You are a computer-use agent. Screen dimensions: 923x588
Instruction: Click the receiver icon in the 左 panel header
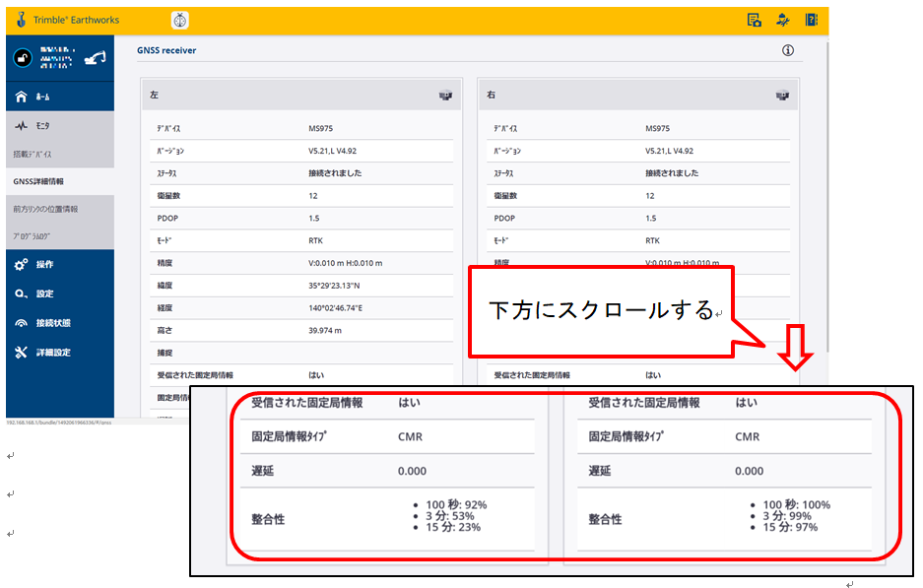click(x=445, y=96)
